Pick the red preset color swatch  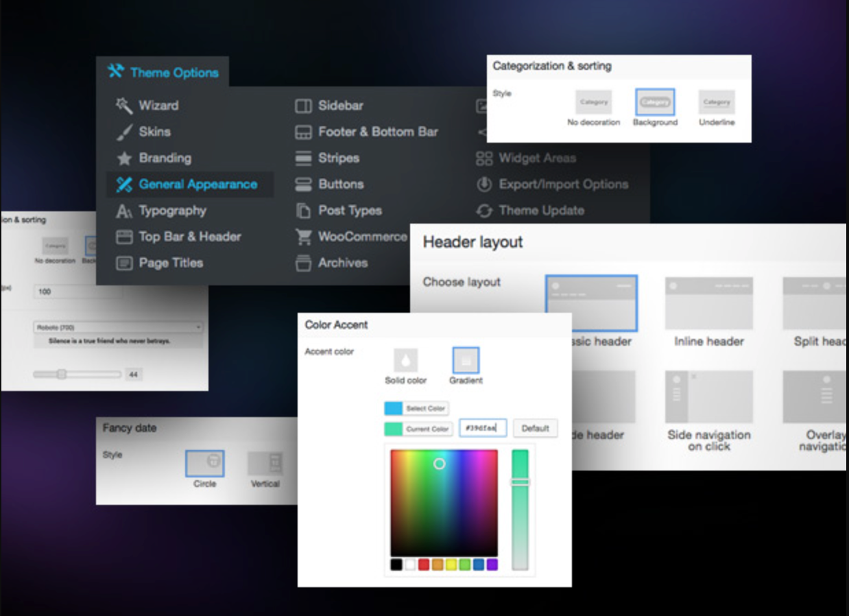[x=424, y=565]
